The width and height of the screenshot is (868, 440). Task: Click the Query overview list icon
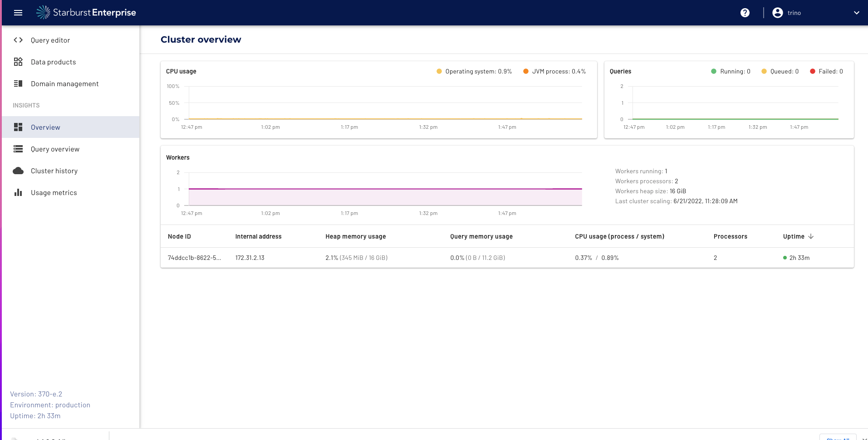pyautogui.click(x=18, y=149)
